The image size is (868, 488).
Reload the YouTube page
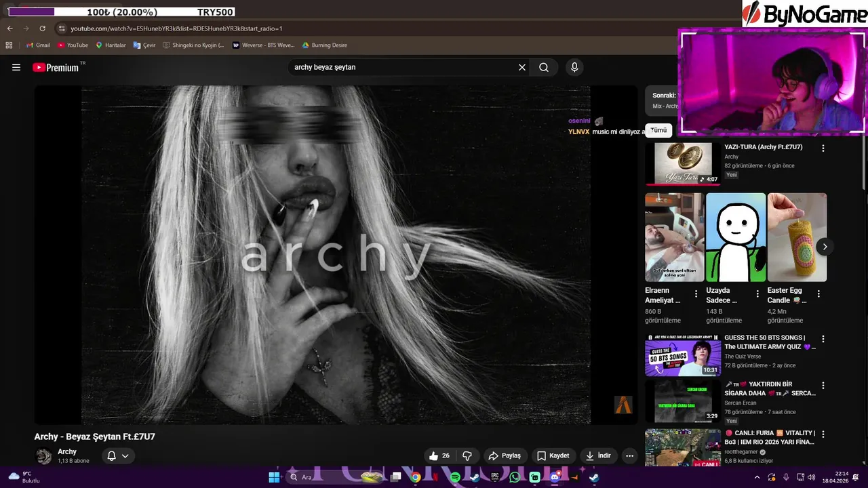42,28
